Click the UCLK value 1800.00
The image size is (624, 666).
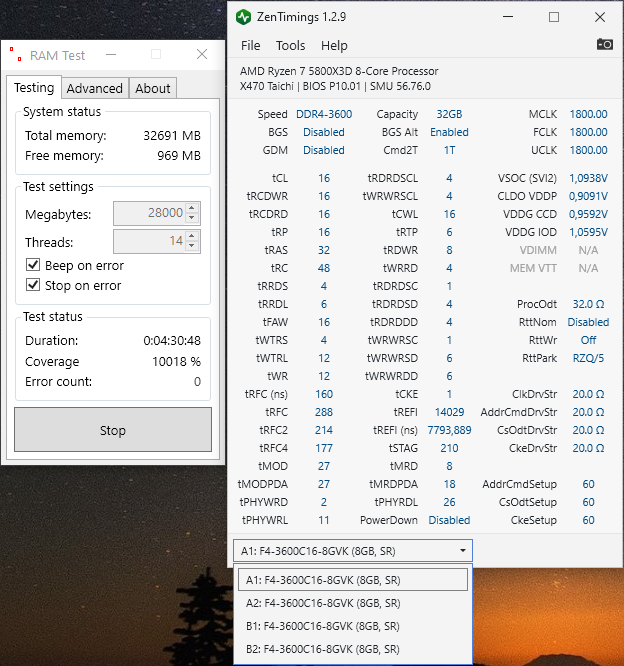pos(588,150)
